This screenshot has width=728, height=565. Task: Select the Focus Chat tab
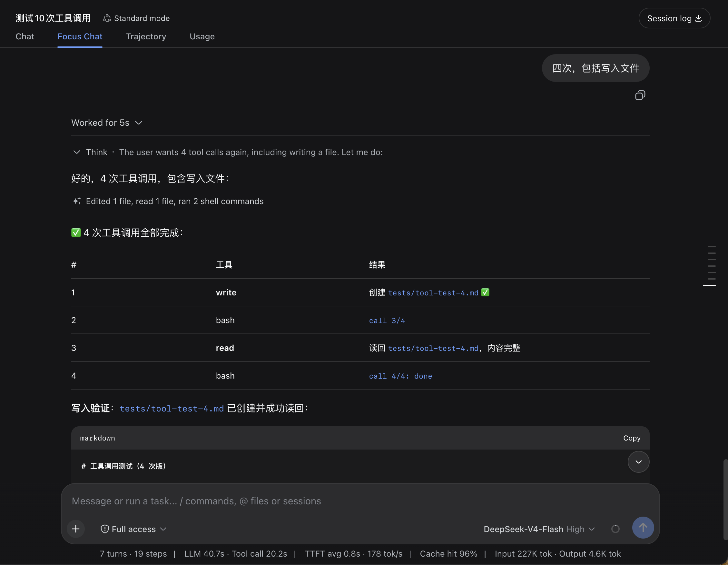(x=80, y=36)
